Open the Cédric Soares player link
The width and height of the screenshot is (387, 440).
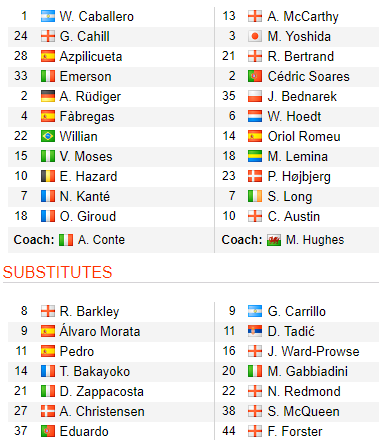[x=309, y=76]
